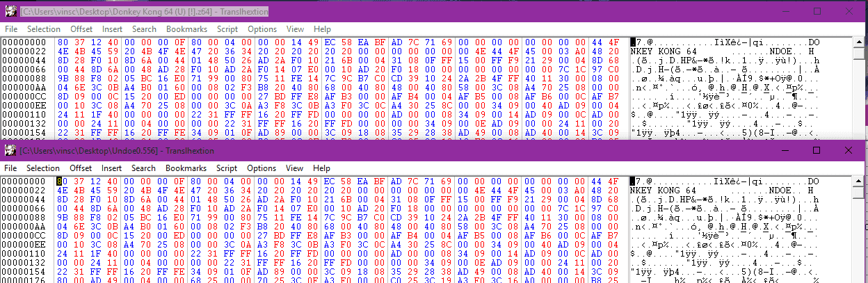Click offset 00000000 in Donkey Kong 64 window
This screenshot has height=283, width=868.
pos(23,42)
